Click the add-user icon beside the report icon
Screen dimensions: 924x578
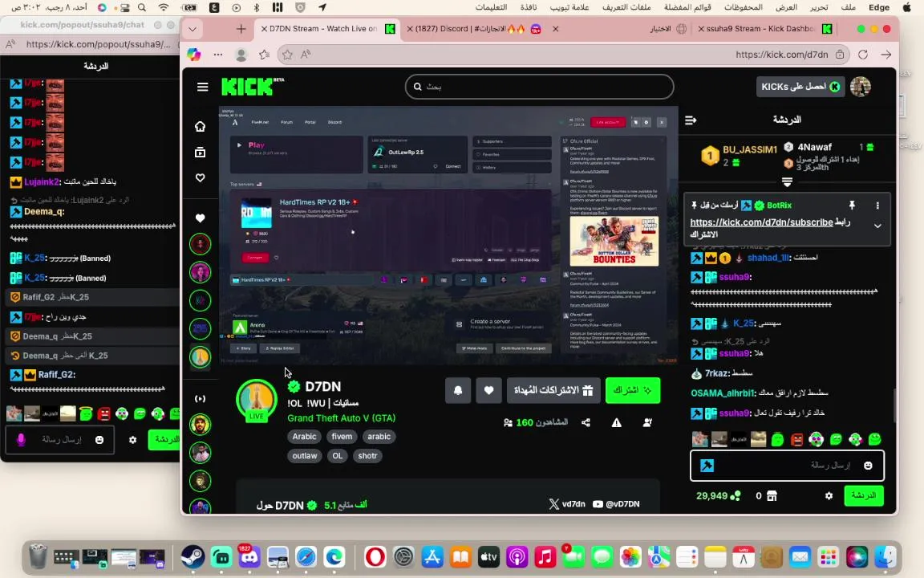pos(647,422)
